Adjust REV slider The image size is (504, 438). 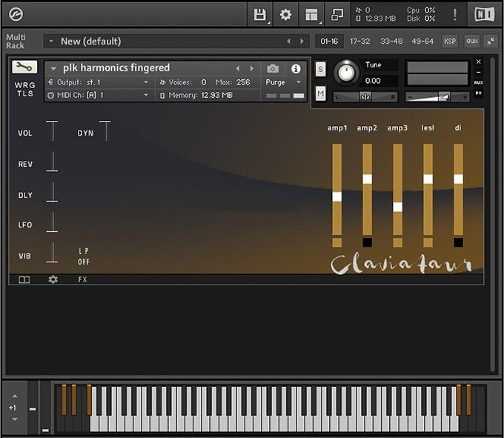pyautogui.click(x=52, y=162)
